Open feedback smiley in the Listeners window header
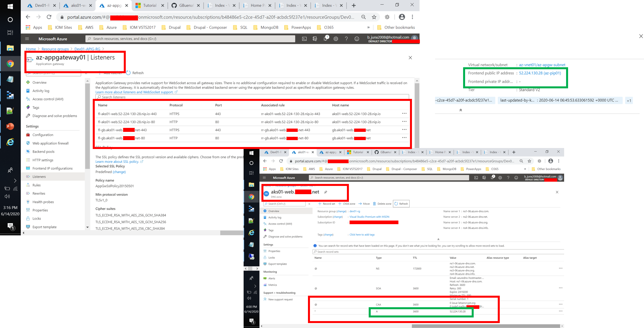 pos(357,39)
